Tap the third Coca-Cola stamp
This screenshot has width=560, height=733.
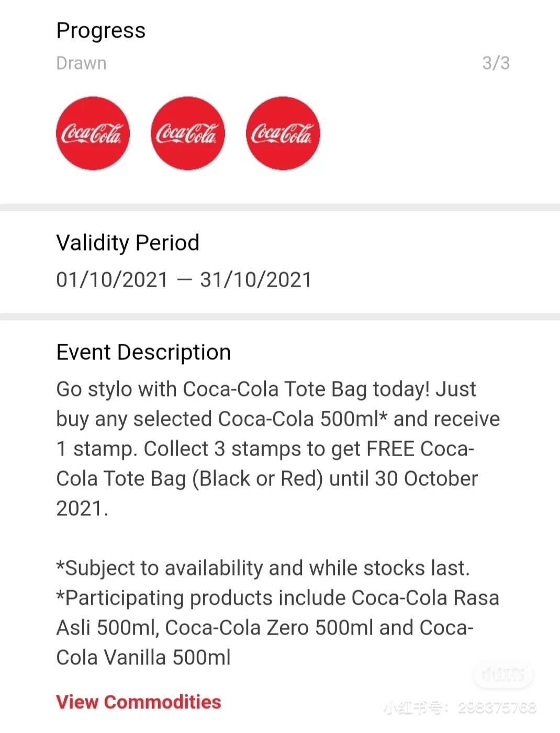pos(283,133)
